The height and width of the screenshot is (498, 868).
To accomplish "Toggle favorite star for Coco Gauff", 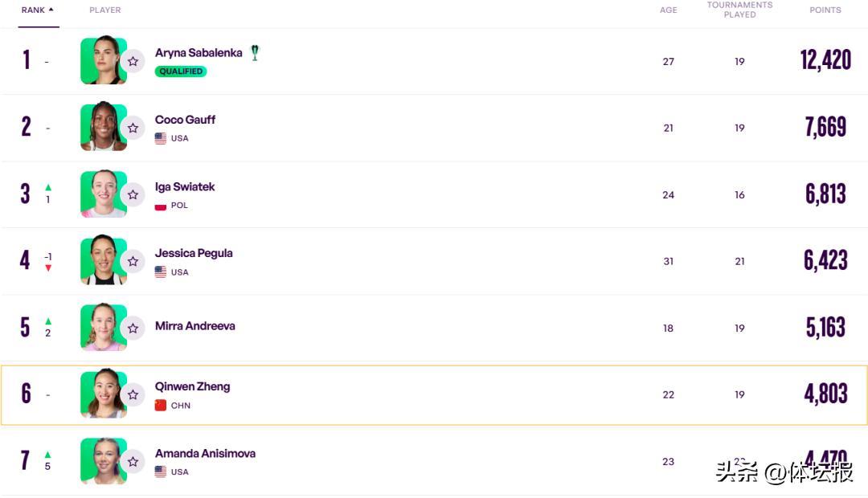I will 133,128.
